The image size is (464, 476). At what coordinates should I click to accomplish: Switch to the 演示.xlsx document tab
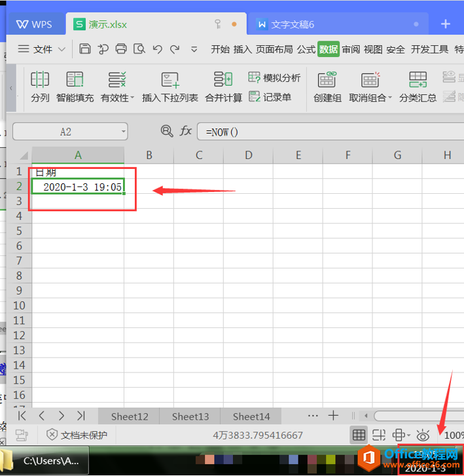pos(156,24)
